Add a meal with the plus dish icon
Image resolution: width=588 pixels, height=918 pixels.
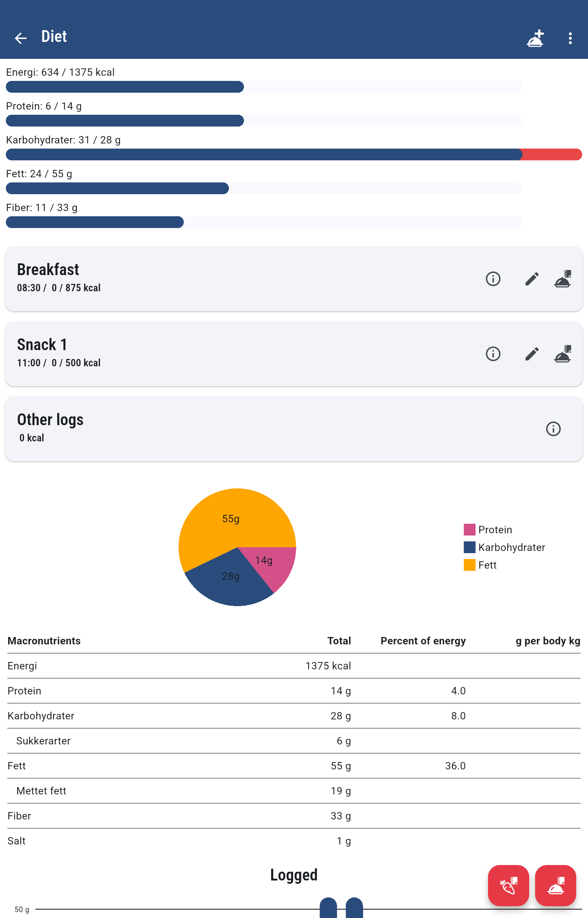coord(535,38)
